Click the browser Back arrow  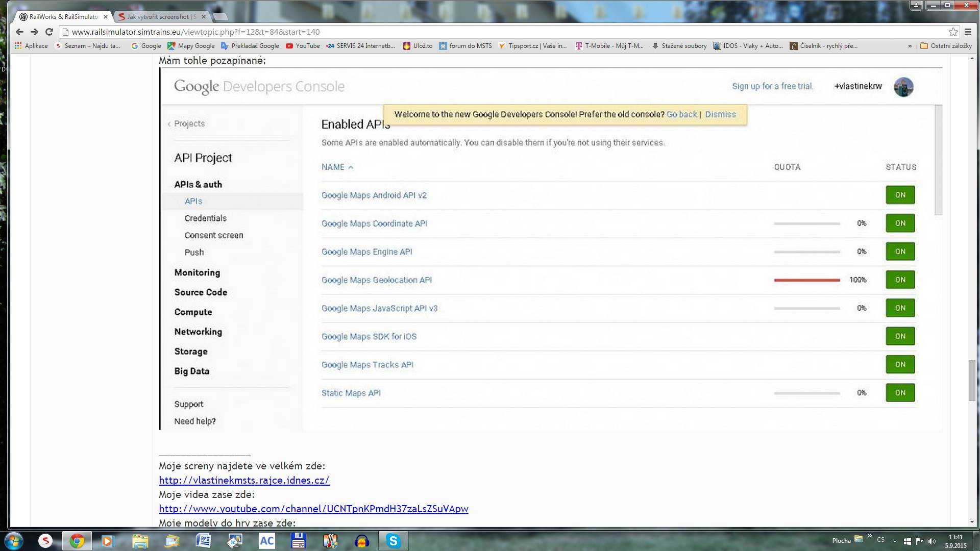(x=19, y=32)
